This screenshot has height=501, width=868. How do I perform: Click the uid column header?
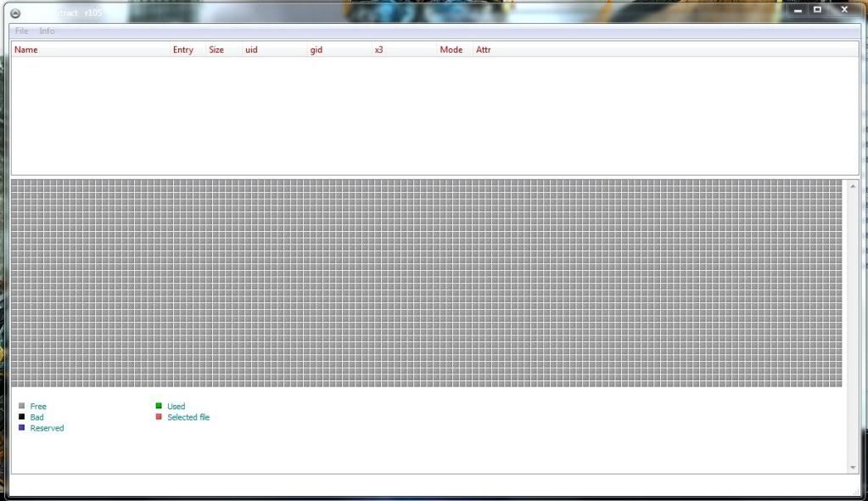pos(251,50)
